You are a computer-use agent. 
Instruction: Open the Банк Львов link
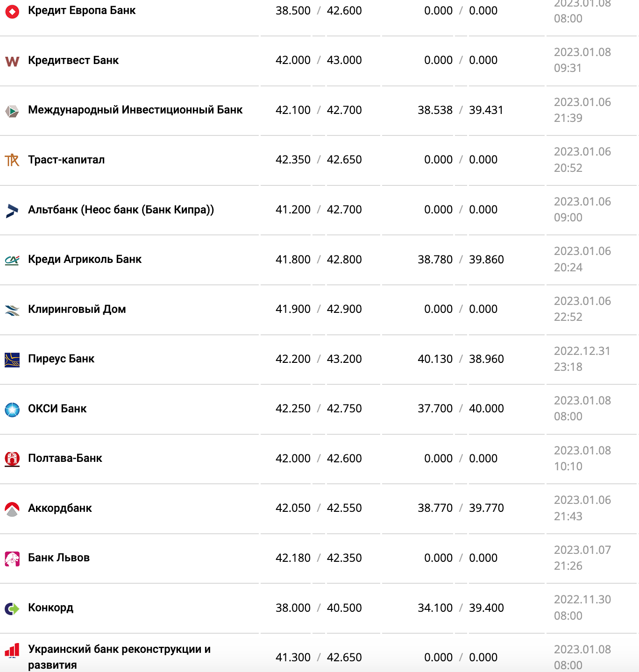point(59,558)
